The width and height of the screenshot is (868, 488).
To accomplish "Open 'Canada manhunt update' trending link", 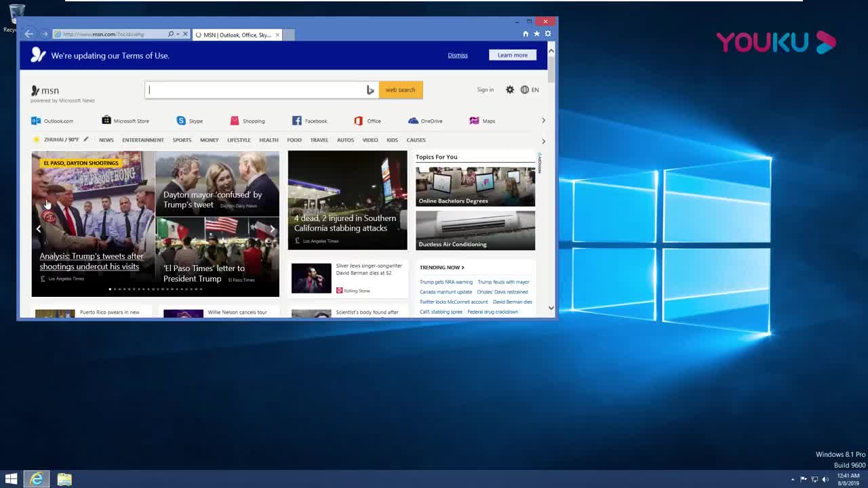I will pos(446,292).
